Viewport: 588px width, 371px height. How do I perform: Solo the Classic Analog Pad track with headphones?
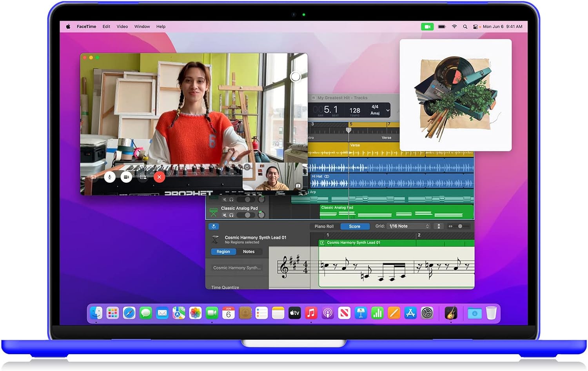click(231, 215)
